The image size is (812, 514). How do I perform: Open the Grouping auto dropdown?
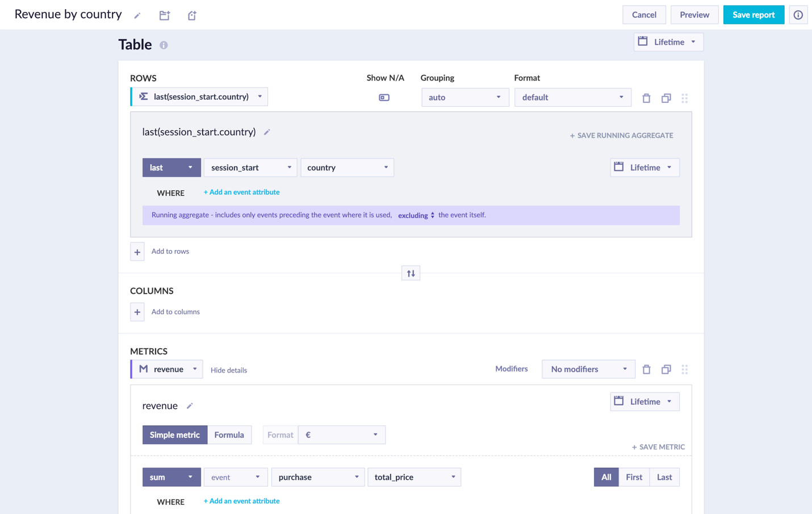[464, 97]
